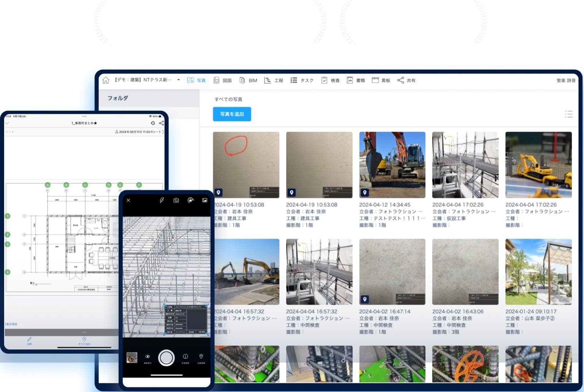This screenshot has height=392, width=584.
Task: Close the phone camera with the X
Action: coord(128,200)
